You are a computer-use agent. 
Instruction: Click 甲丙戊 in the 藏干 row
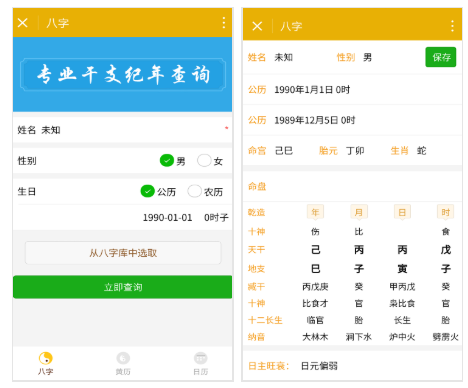pos(402,287)
